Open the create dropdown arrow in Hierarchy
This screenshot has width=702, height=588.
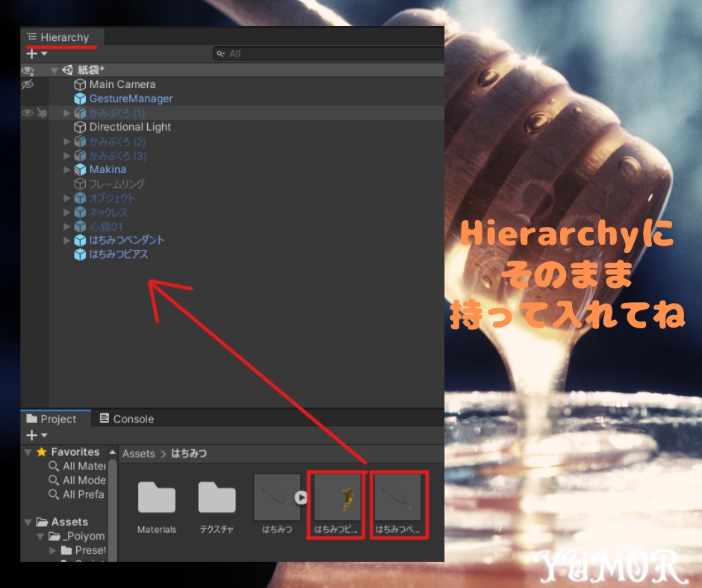coord(44,54)
